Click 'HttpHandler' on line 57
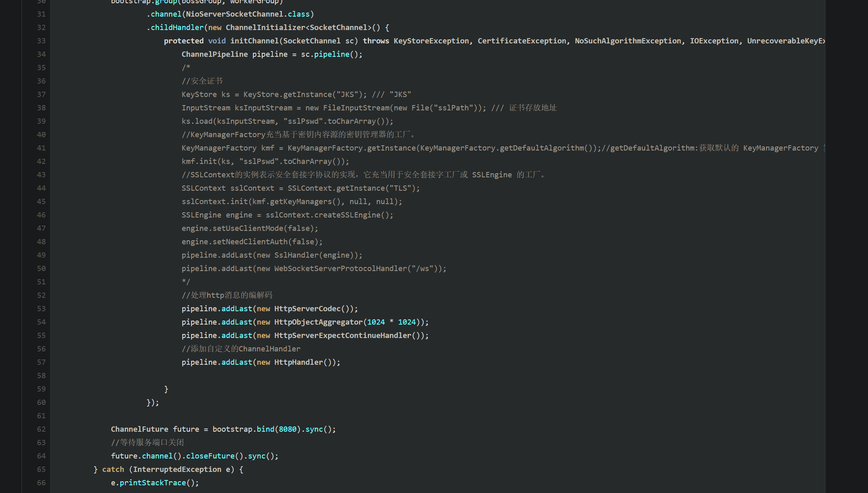 click(298, 362)
